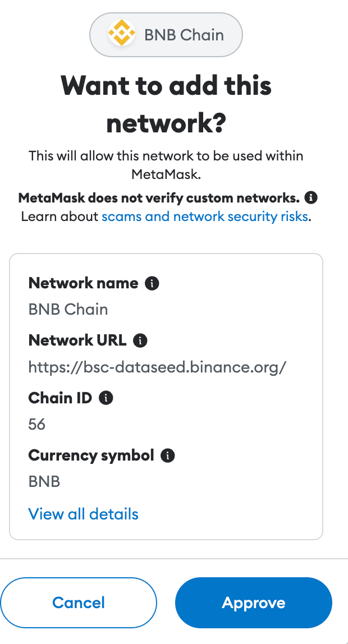Expand View all details

(83, 514)
